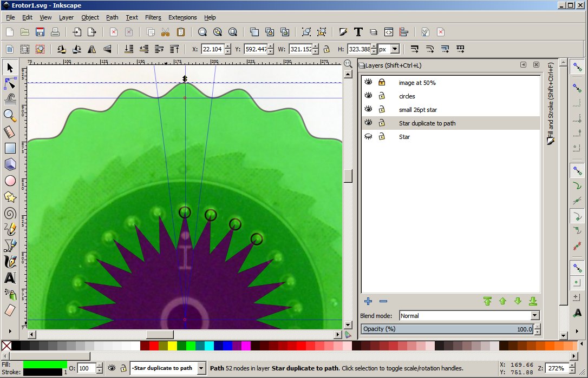
Task: Select the Node edit tool
Action: (10, 83)
